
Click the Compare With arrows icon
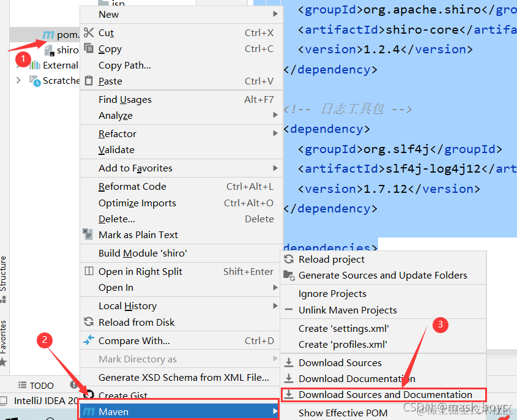point(89,340)
